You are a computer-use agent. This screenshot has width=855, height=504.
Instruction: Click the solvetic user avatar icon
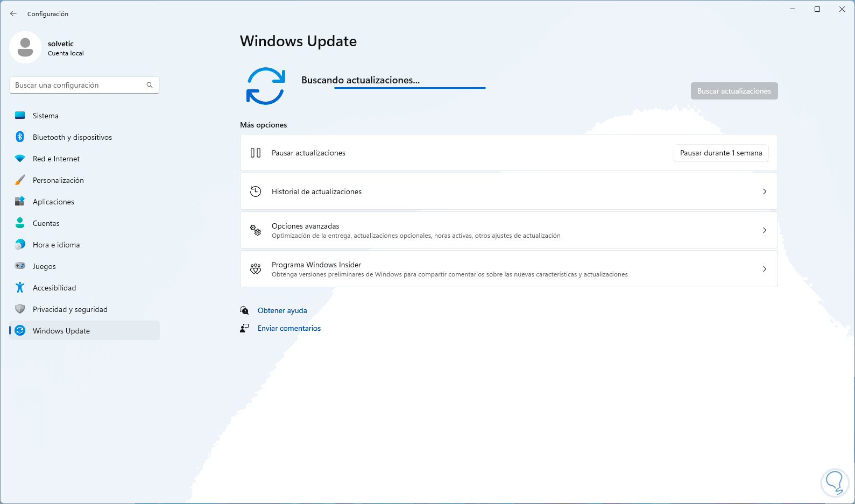(x=25, y=47)
